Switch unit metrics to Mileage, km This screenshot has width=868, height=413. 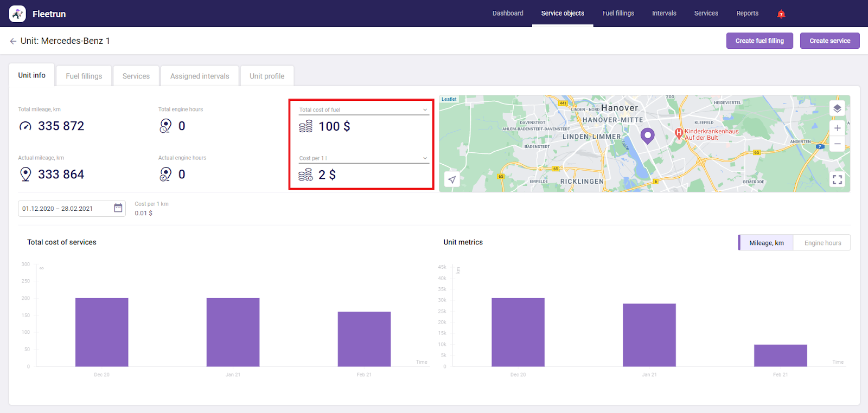[x=766, y=243]
